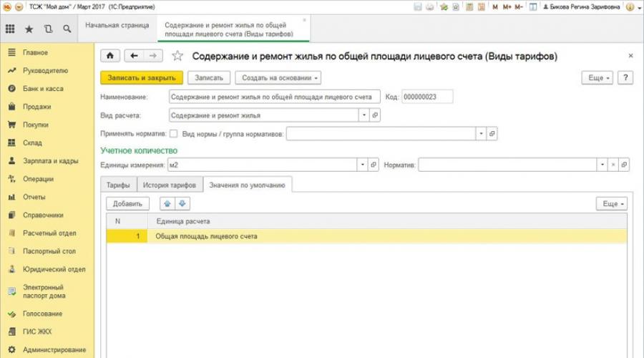Open the help question mark button

coord(625,77)
